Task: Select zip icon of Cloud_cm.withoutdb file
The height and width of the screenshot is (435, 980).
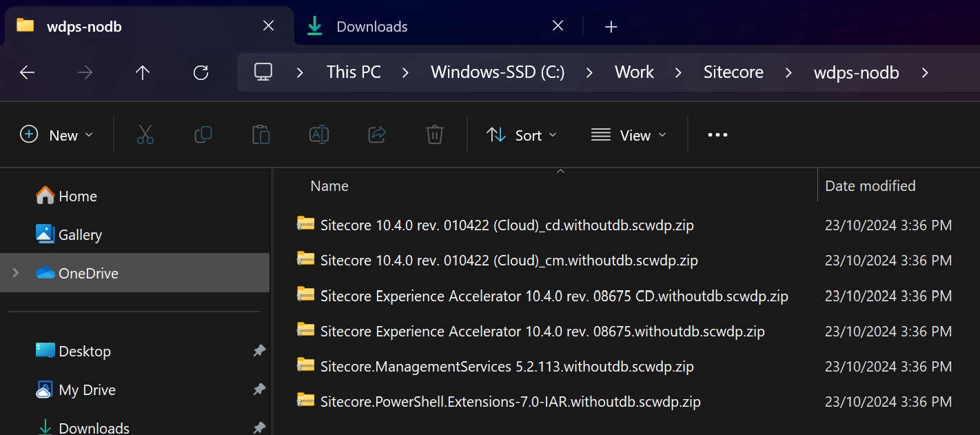Action: coord(305,259)
